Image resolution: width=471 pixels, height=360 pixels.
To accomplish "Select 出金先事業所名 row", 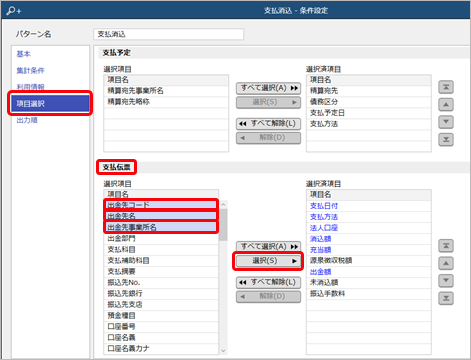I will 161,227.
